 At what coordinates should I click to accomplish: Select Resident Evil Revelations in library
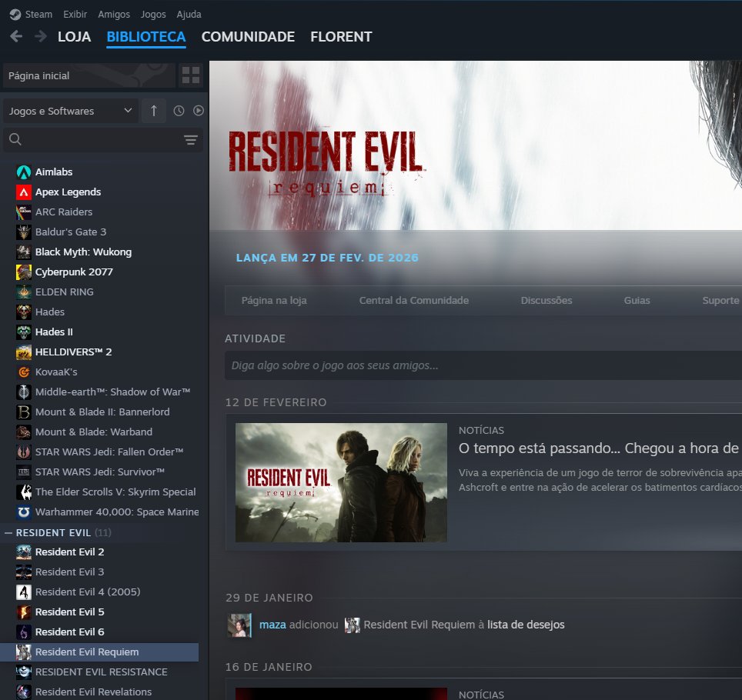click(x=99, y=692)
